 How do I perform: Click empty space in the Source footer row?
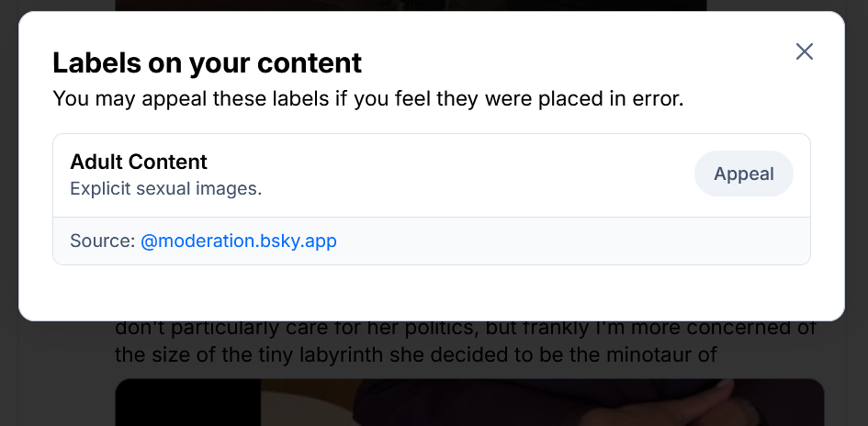pos(569,241)
